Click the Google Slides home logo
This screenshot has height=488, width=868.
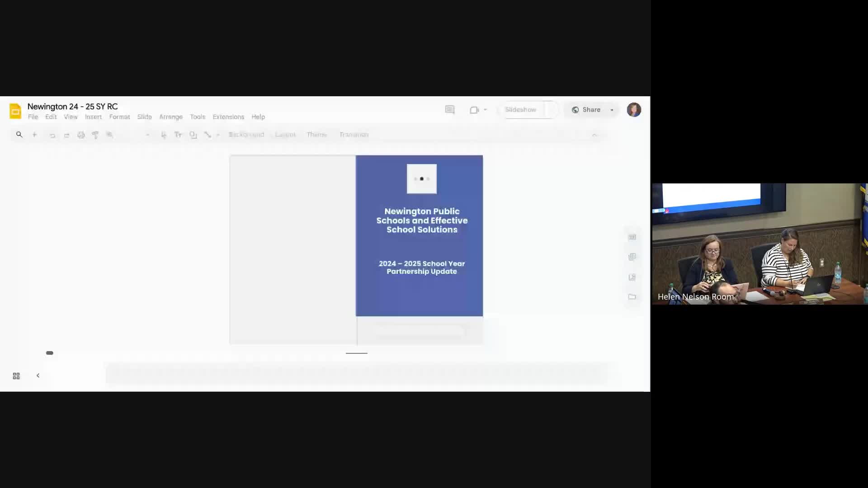click(x=15, y=111)
